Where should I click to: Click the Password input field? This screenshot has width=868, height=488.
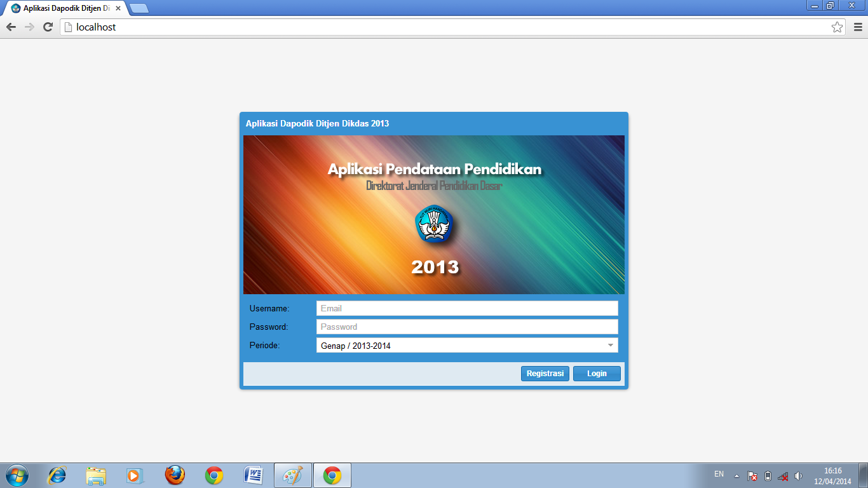tap(467, 327)
